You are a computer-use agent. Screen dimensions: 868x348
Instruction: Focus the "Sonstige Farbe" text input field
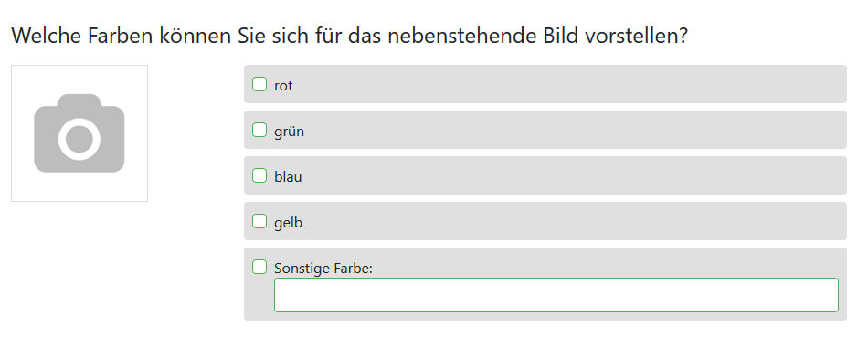pos(556,295)
